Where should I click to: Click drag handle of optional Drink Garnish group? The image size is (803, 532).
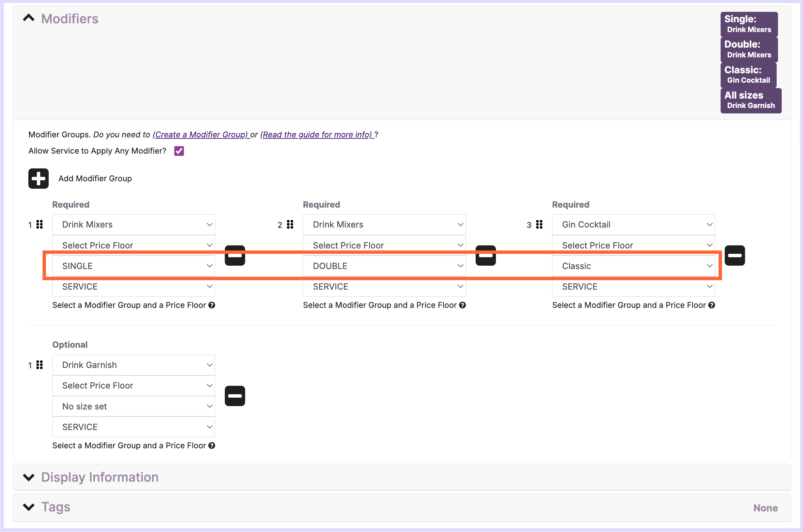point(40,365)
